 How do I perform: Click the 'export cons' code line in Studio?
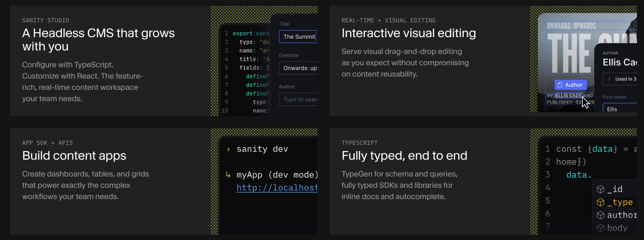250,34
